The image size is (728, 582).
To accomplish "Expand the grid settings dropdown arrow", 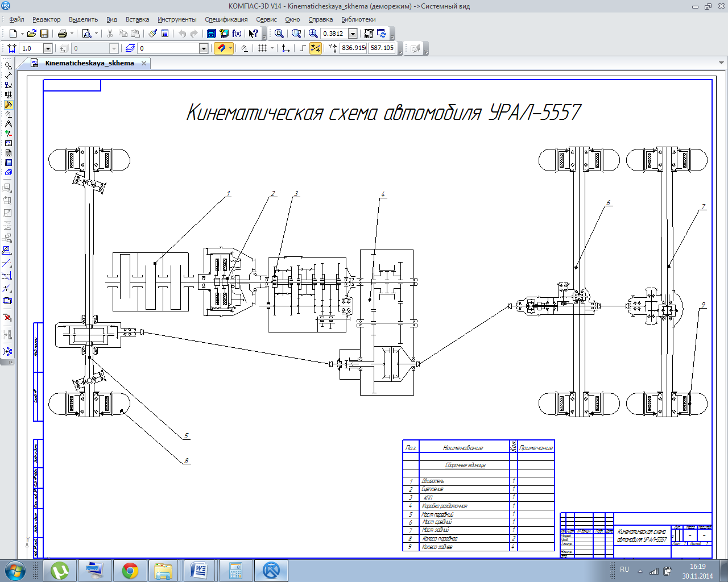I will [x=271, y=48].
